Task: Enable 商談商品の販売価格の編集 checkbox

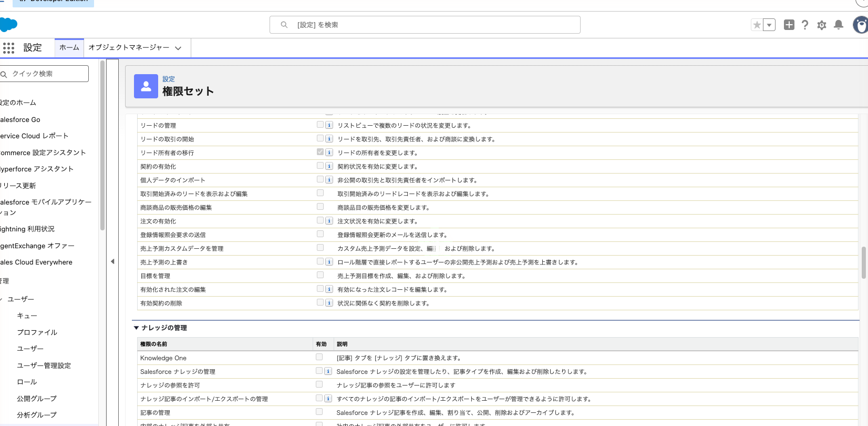Action: [320, 207]
